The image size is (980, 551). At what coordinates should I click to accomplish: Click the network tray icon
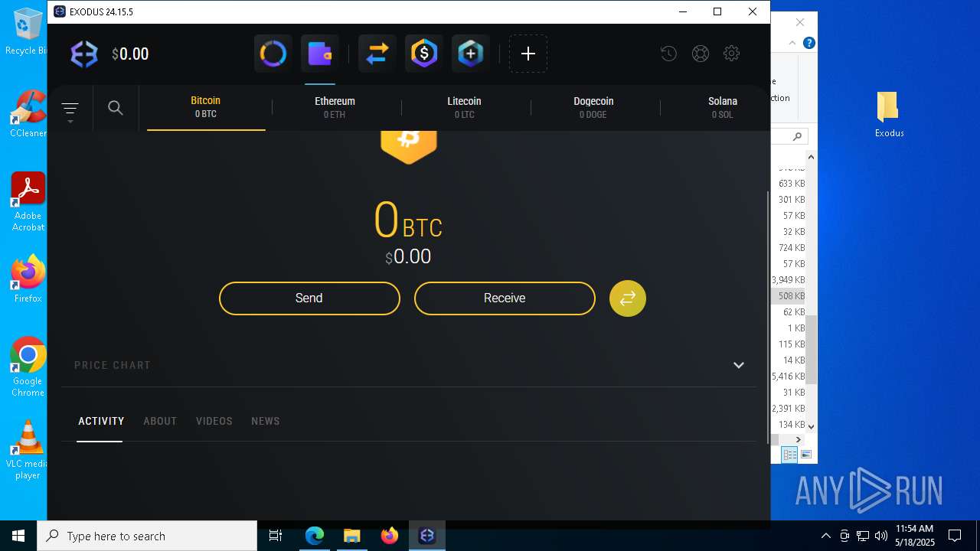[862, 536]
